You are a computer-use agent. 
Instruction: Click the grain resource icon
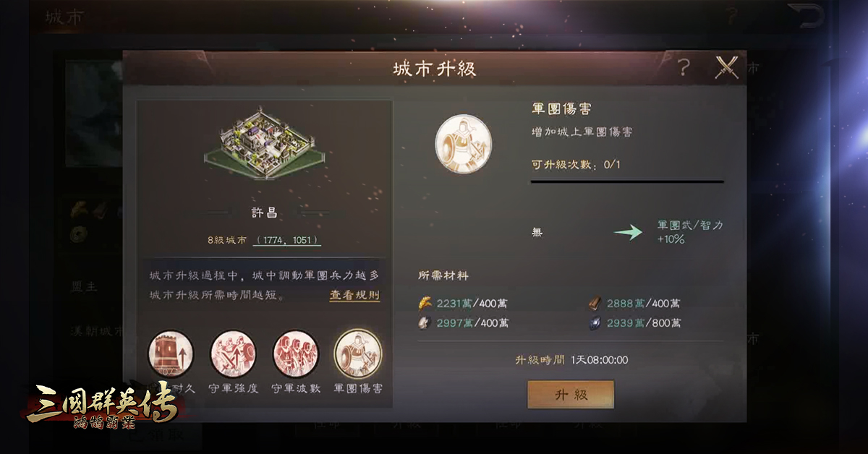coord(426,304)
